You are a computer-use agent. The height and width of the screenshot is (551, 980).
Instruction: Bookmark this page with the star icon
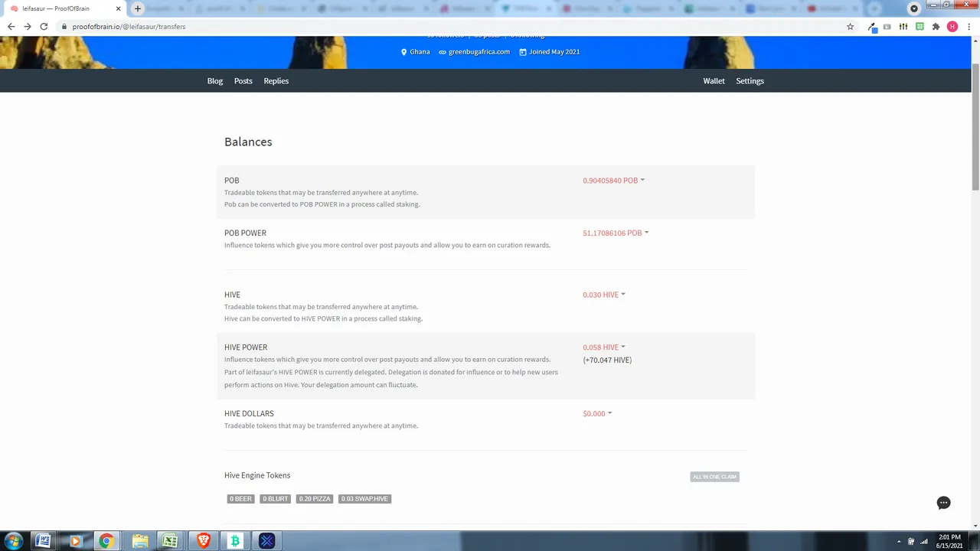click(x=850, y=27)
